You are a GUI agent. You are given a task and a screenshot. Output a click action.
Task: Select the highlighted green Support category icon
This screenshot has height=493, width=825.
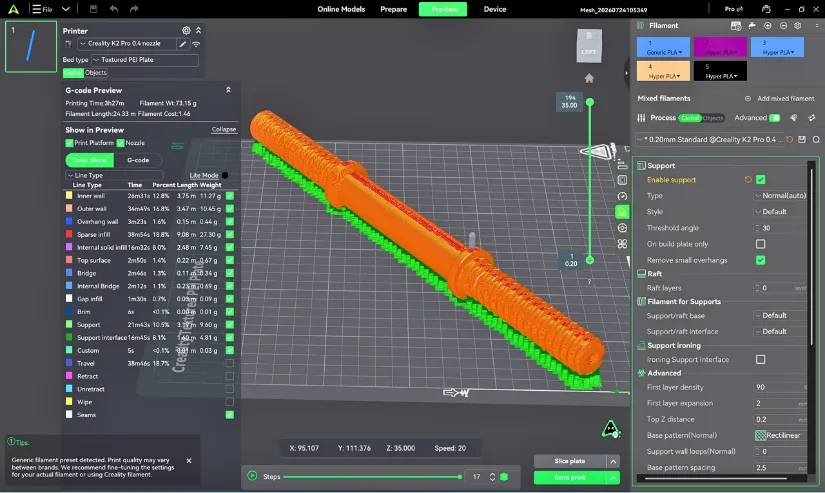[x=622, y=212]
